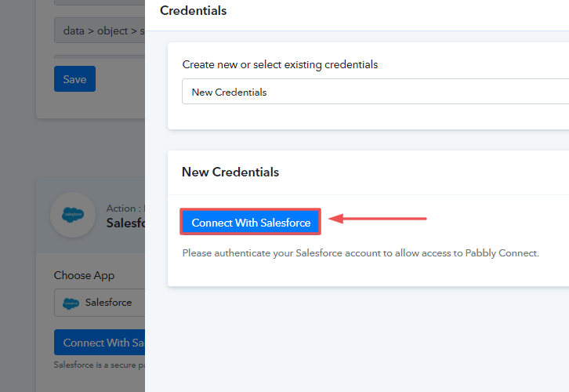Viewport: 569px width, 392px height.
Task: Click the Choose App label
Action: tap(84, 275)
